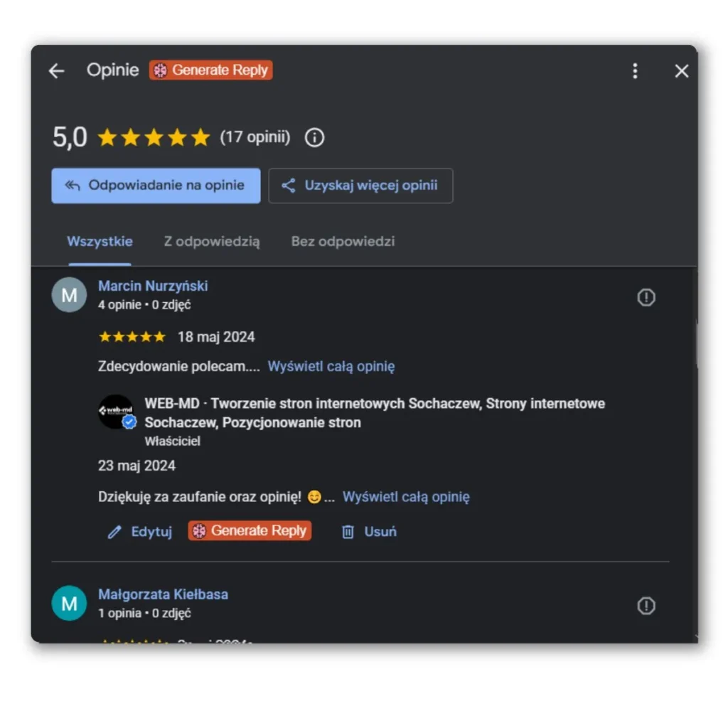Open Małgorzata Kiełbasa's profile link
The height and width of the screenshot is (728, 728).
click(x=163, y=594)
